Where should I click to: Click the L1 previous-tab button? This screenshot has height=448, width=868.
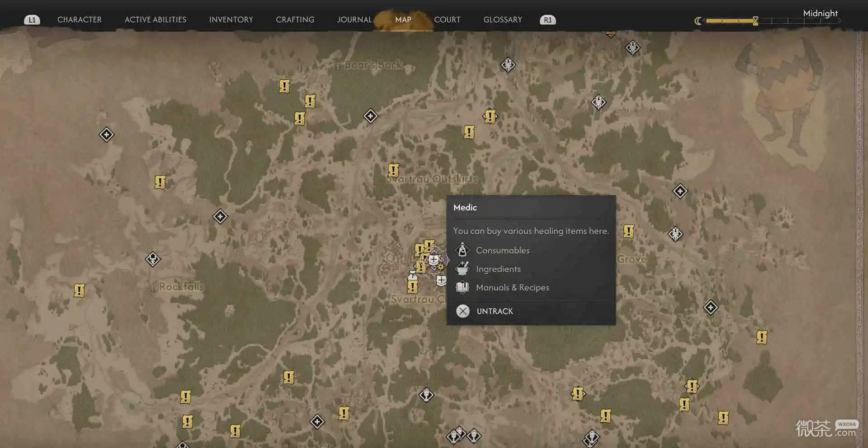[32, 20]
